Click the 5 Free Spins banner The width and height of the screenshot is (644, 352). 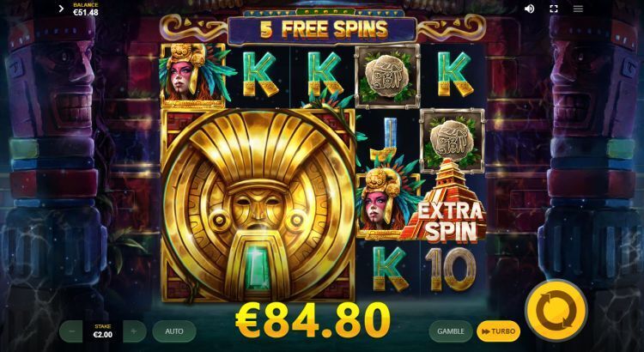[323, 29]
